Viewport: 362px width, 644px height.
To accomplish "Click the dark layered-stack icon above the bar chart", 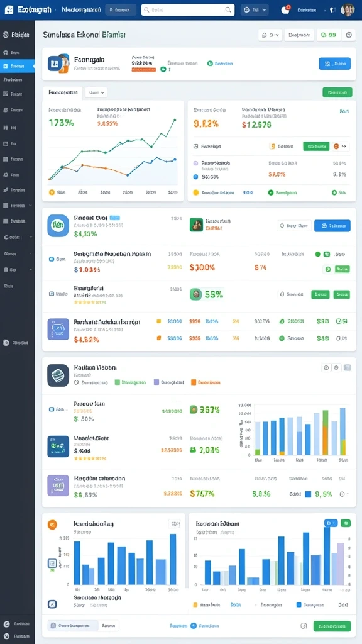I will click(x=58, y=375).
